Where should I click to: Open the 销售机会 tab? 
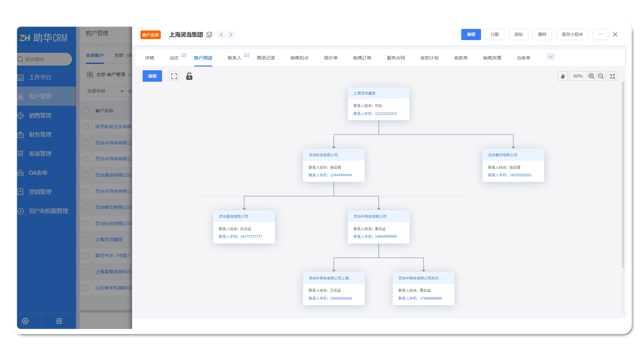[299, 58]
